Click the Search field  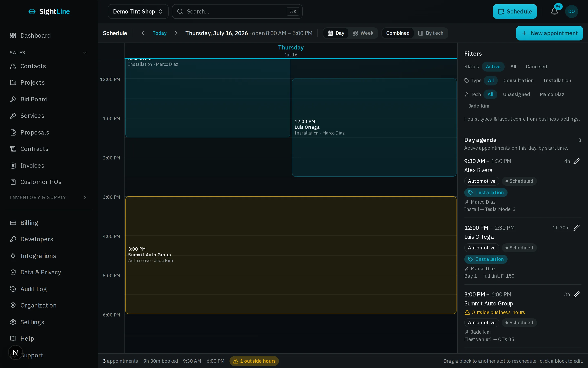coord(237,11)
